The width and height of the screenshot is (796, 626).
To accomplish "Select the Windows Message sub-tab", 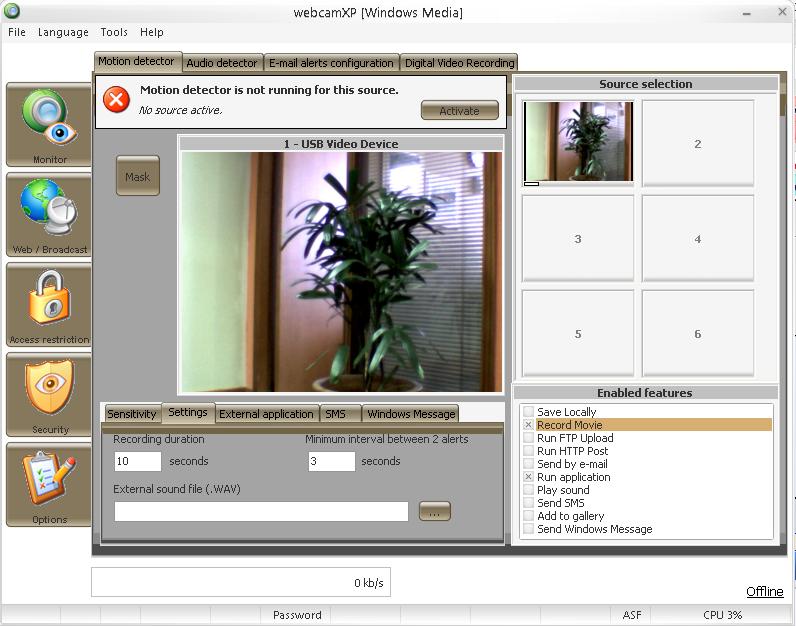I will point(411,414).
